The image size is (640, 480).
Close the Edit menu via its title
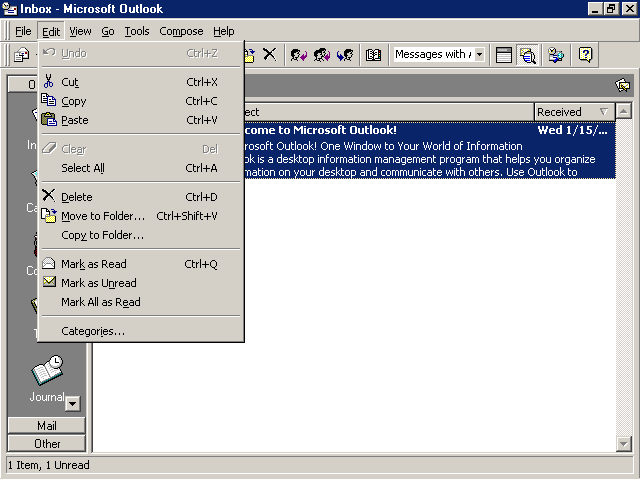coord(51,31)
